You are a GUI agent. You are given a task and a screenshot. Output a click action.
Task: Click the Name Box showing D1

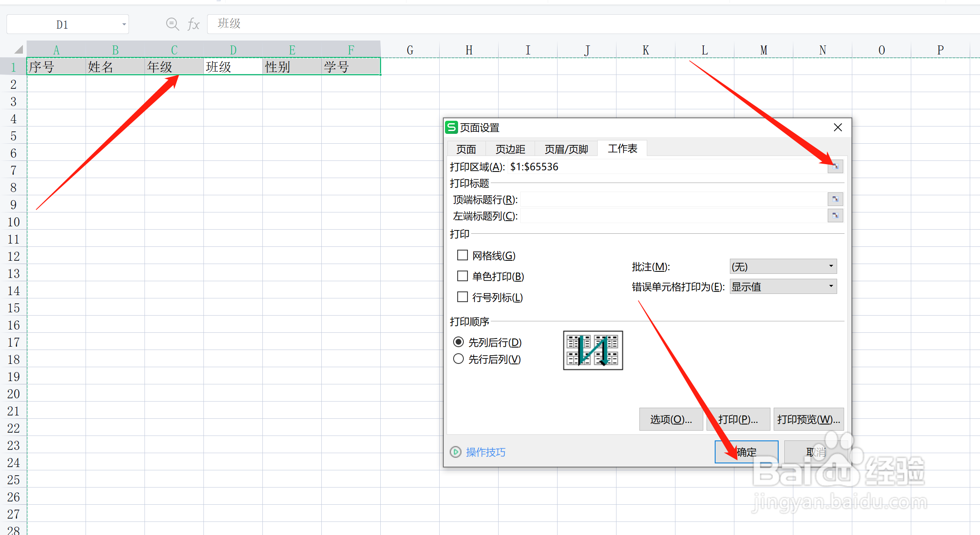coord(62,25)
